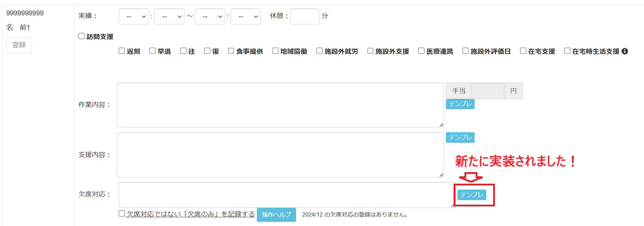Click into the 休憩 minutes input field

(304, 16)
